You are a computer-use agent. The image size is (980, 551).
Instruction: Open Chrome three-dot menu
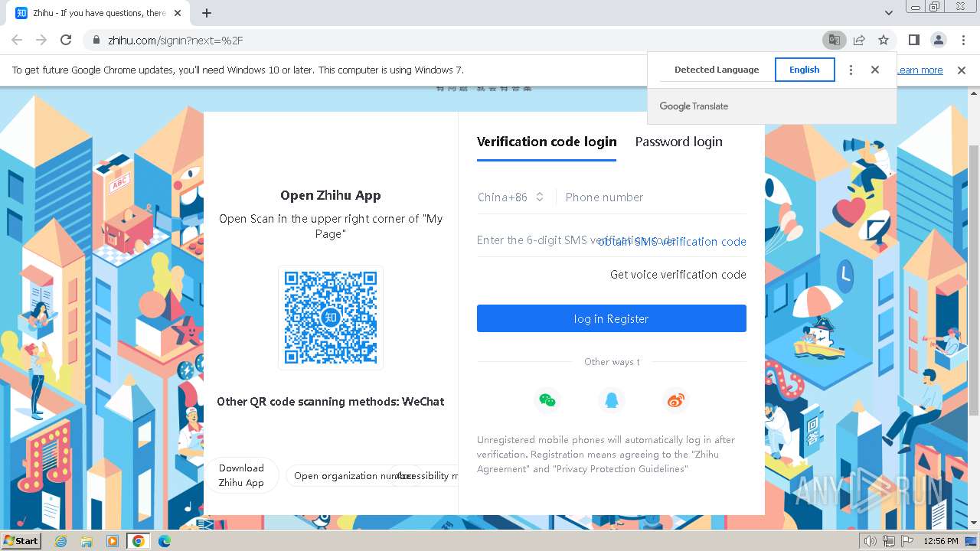pyautogui.click(x=962, y=40)
